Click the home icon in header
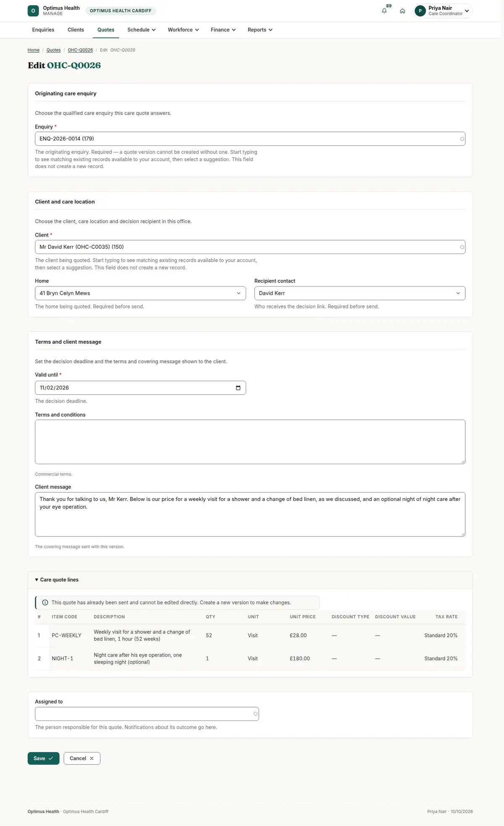 click(402, 11)
